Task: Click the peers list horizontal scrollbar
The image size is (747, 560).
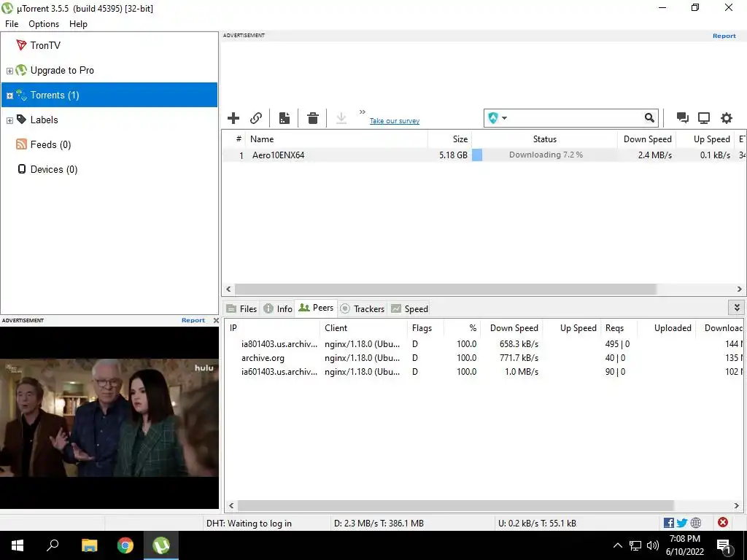Action: pyautogui.click(x=455, y=506)
